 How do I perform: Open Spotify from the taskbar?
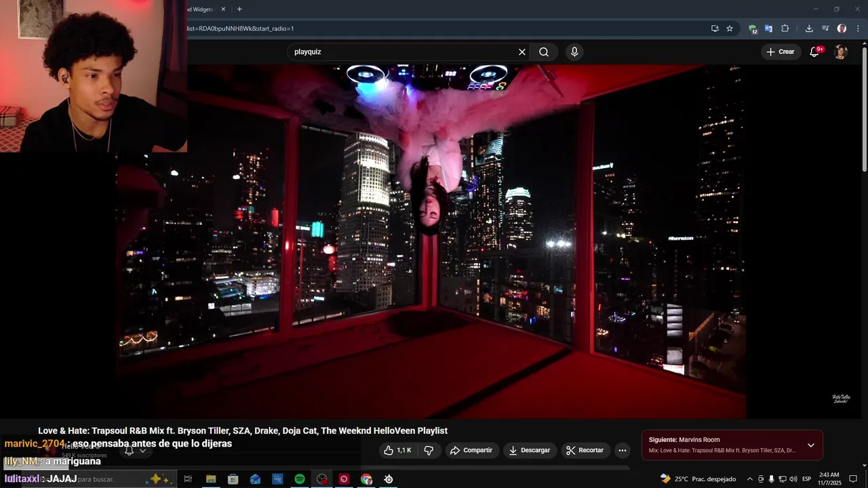point(300,479)
